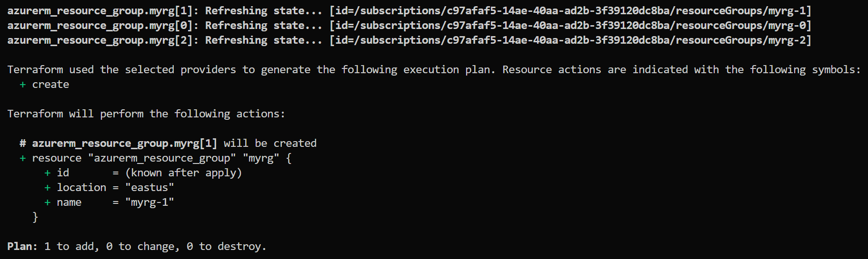Image resolution: width=868 pixels, height=259 pixels.
Task: Click 'azurerm_resource_group.myrg[0]' on the refresh line
Action: (100, 26)
